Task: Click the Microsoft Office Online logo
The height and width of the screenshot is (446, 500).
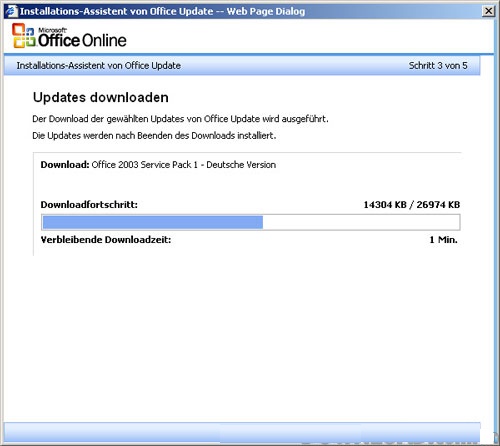Action: click(69, 36)
